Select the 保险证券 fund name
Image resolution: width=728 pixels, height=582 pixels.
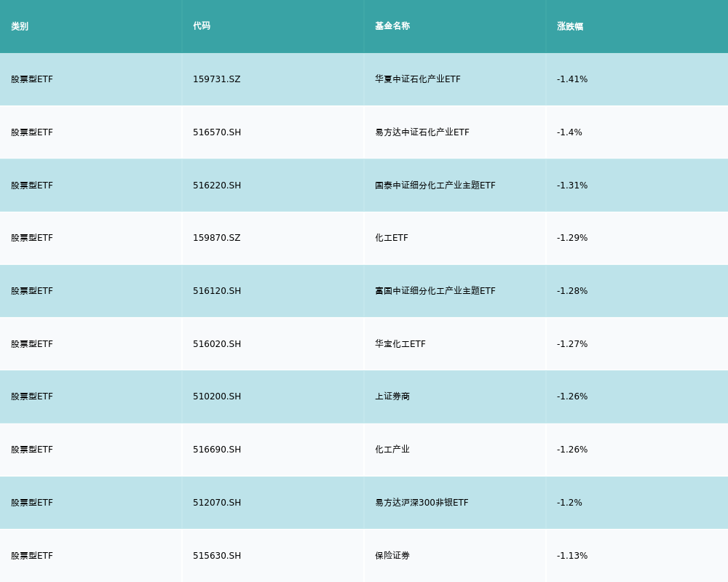click(392, 556)
